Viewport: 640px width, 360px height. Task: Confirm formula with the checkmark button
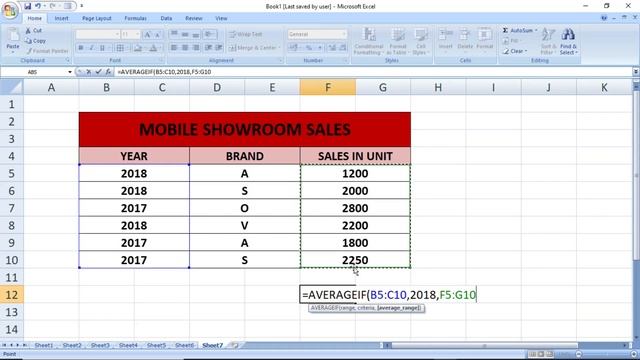click(98, 72)
